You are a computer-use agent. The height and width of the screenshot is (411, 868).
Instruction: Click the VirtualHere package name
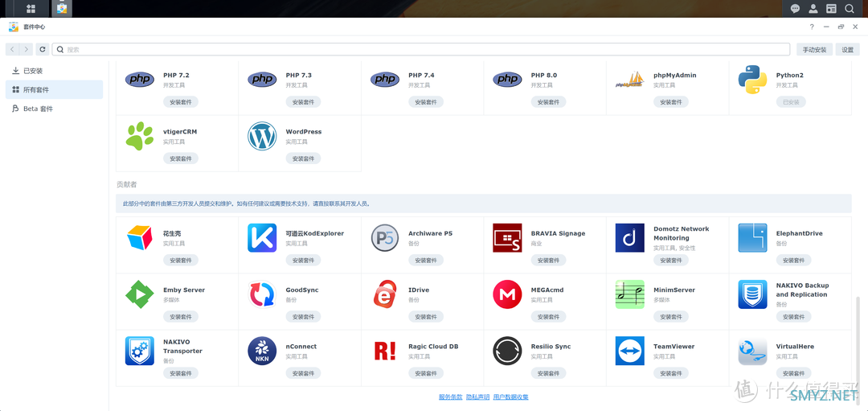(x=795, y=346)
